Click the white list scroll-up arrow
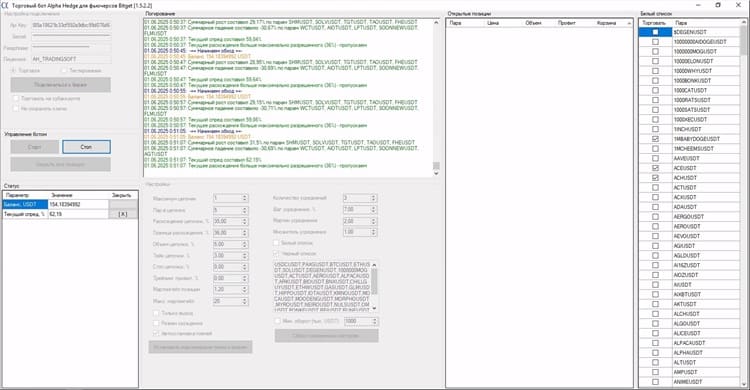Viewport: 750px width, 390px height. point(744,22)
